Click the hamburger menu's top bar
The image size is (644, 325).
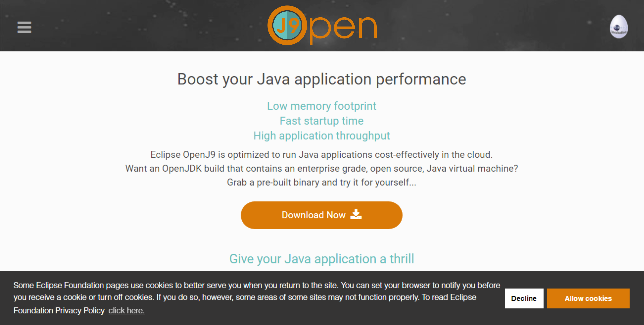[24, 23]
